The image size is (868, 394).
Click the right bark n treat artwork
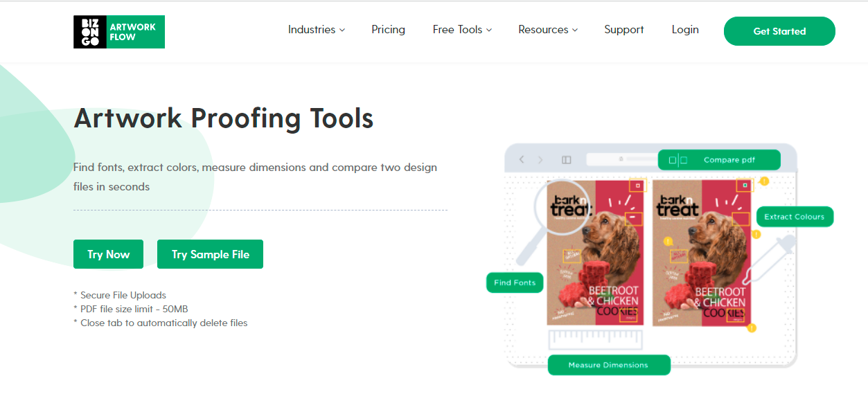pos(702,253)
